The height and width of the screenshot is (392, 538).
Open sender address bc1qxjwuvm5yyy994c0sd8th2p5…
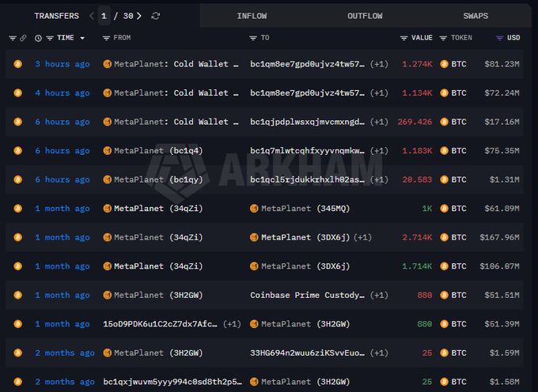point(172,382)
